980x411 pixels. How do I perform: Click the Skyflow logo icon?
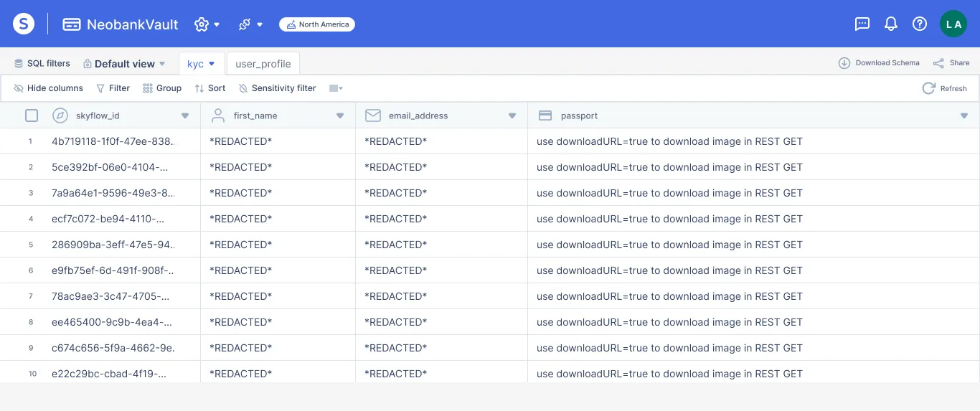pyautogui.click(x=24, y=24)
